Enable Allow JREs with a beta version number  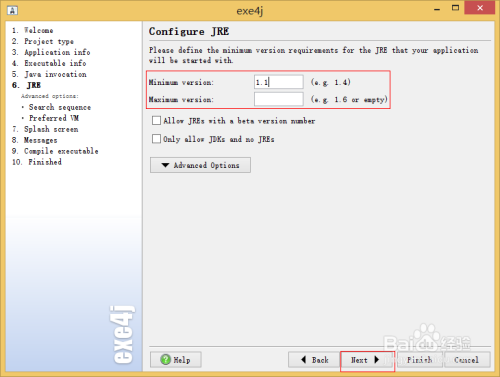(156, 121)
